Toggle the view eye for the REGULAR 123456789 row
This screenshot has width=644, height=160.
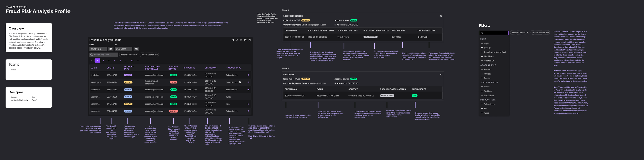[248, 90]
